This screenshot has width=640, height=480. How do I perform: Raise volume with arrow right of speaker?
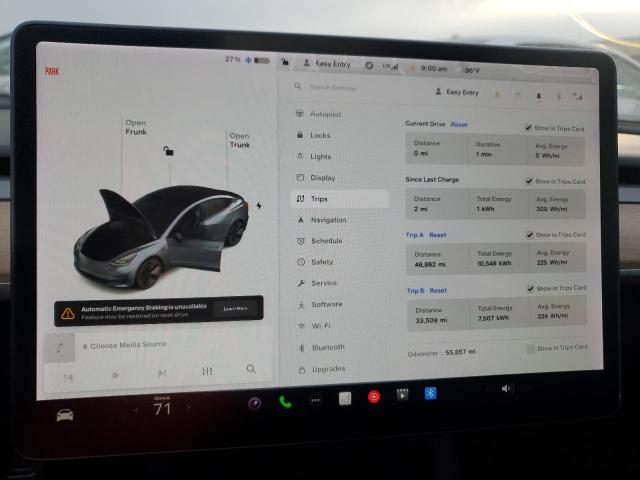pyautogui.click(x=530, y=387)
